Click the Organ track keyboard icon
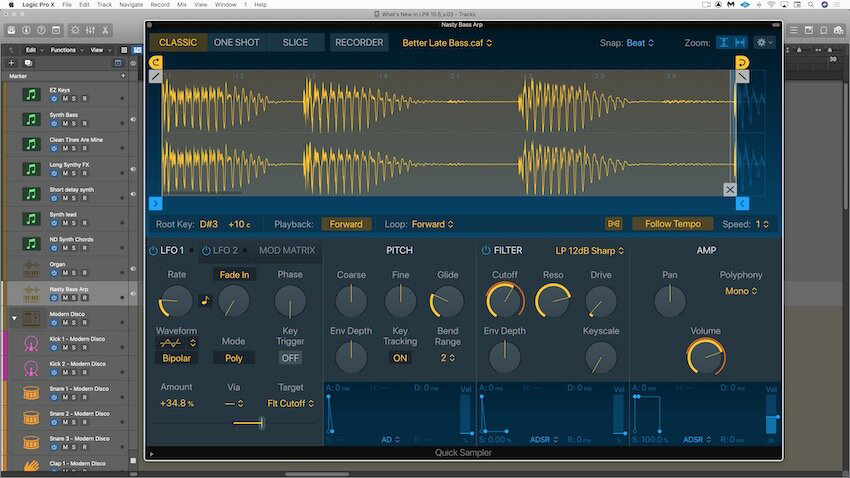850x478 pixels. pos(31,269)
